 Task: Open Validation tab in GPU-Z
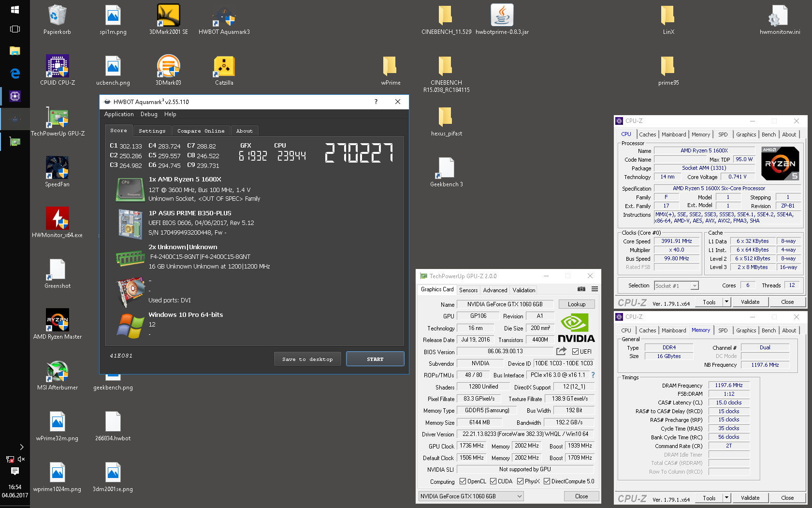[524, 290]
